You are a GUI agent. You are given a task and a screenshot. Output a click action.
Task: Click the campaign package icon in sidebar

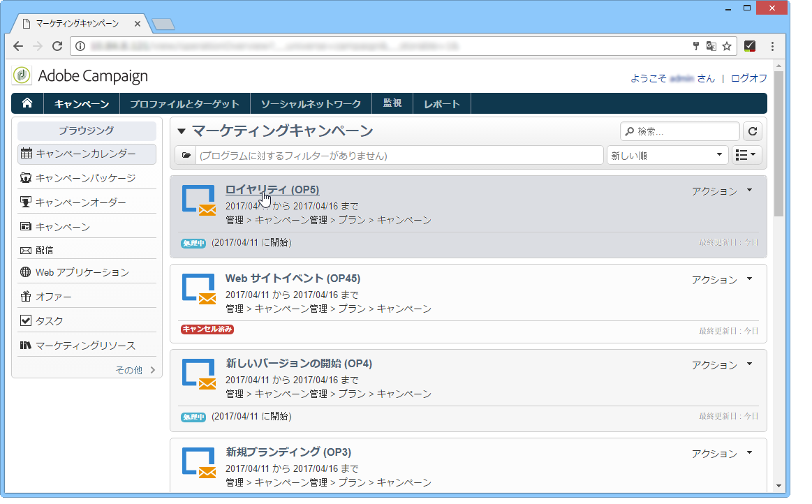coord(25,178)
